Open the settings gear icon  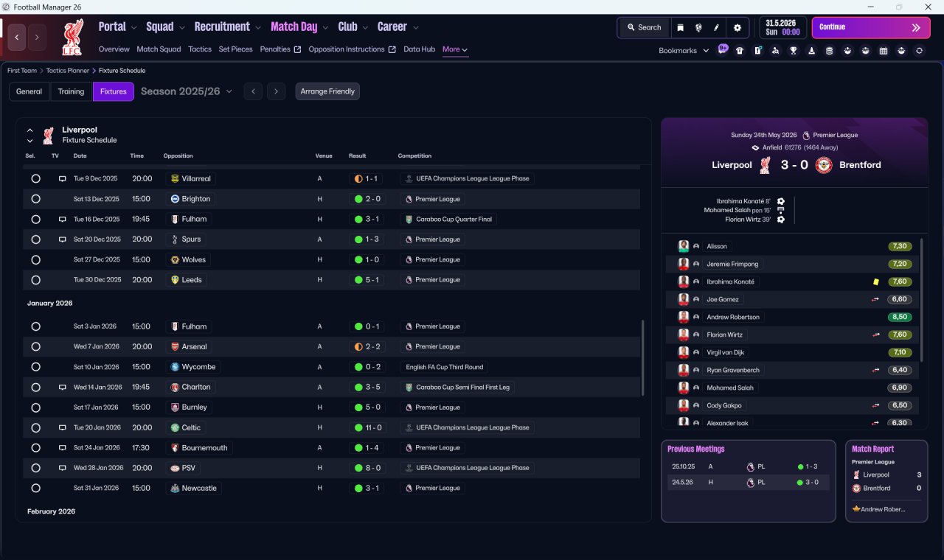[737, 27]
